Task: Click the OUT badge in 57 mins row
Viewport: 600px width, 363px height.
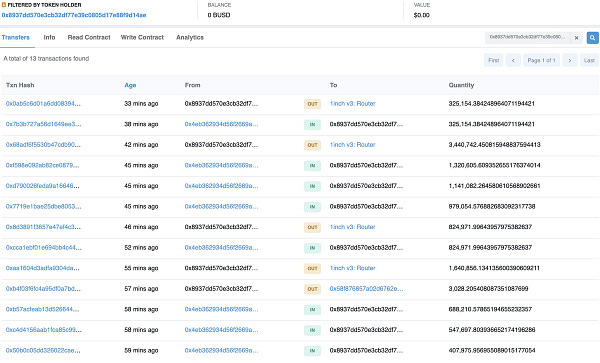Action: [312, 289]
